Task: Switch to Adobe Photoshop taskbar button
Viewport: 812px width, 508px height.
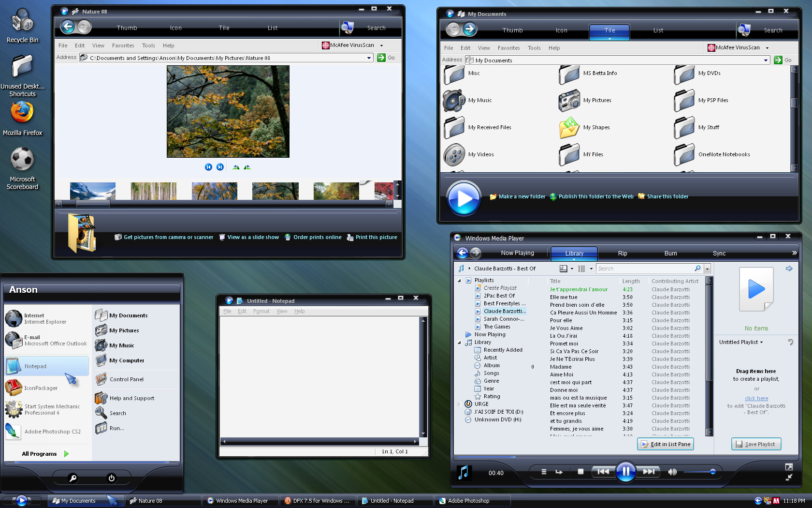Action: 472,501
